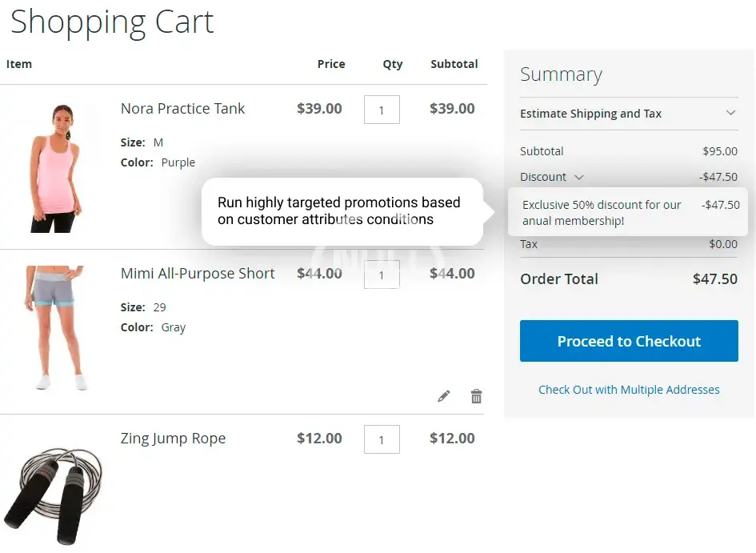Open Nora Practice Tank product link
756x553 pixels.
(182, 108)
